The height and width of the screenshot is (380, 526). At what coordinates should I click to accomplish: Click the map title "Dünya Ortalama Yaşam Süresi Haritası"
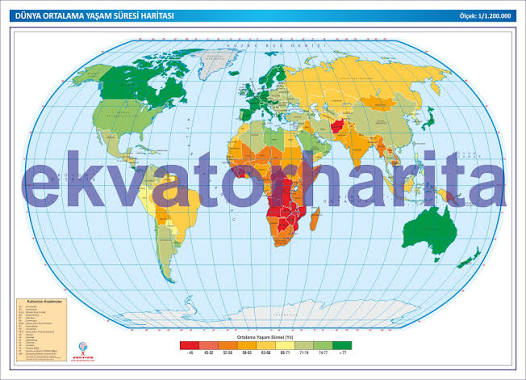tap(95, 16)
